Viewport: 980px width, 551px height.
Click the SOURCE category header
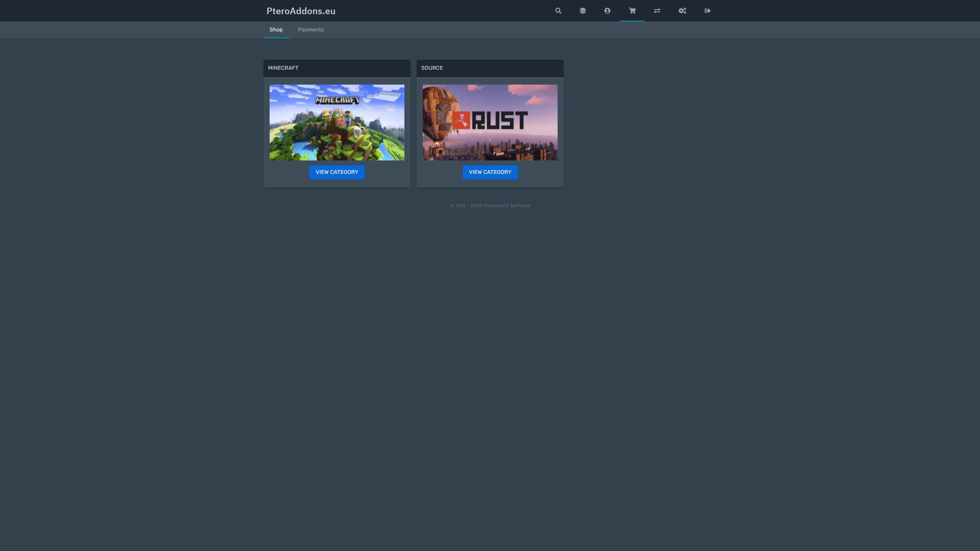pyautogui.click(x=432, y=68)
